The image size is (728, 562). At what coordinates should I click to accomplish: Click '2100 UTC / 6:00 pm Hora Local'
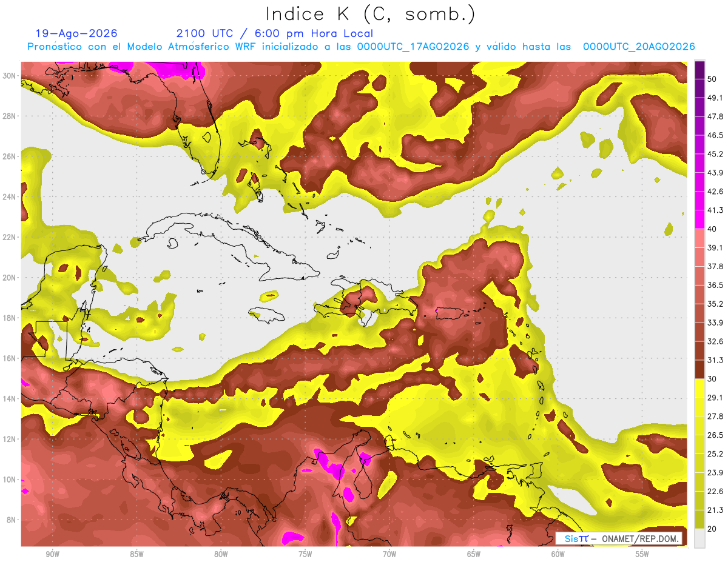click(x=275, y=33)
